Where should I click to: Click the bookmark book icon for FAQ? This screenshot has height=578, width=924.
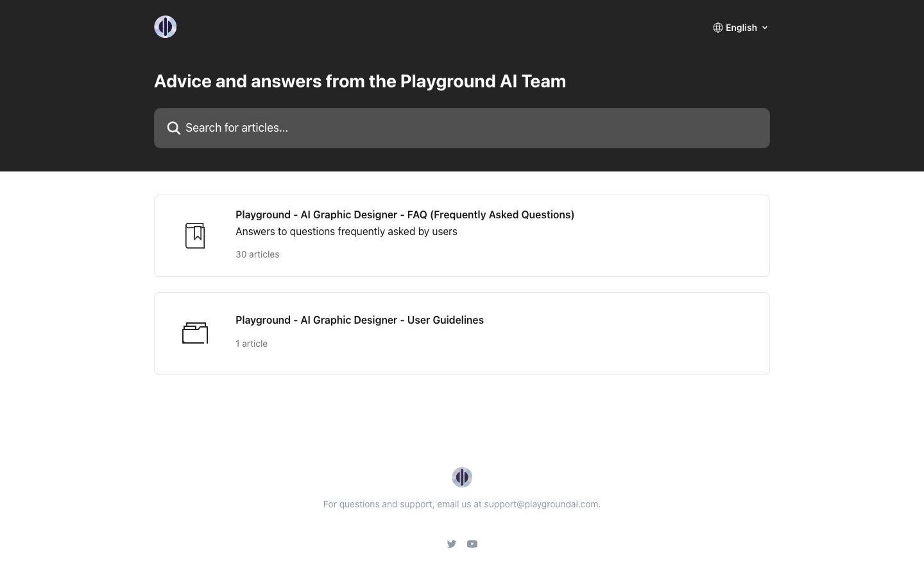[195, 236]
